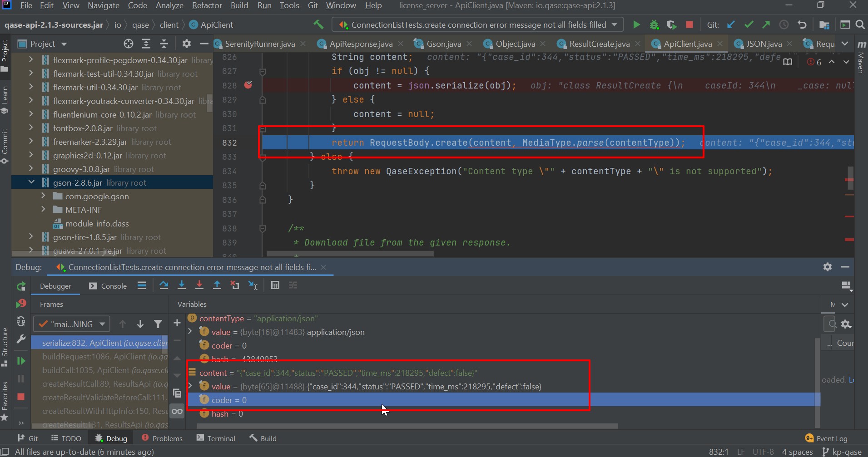Collapse the gson-2.8.6.jar library root
868x457 pixels.
(31, 182)
